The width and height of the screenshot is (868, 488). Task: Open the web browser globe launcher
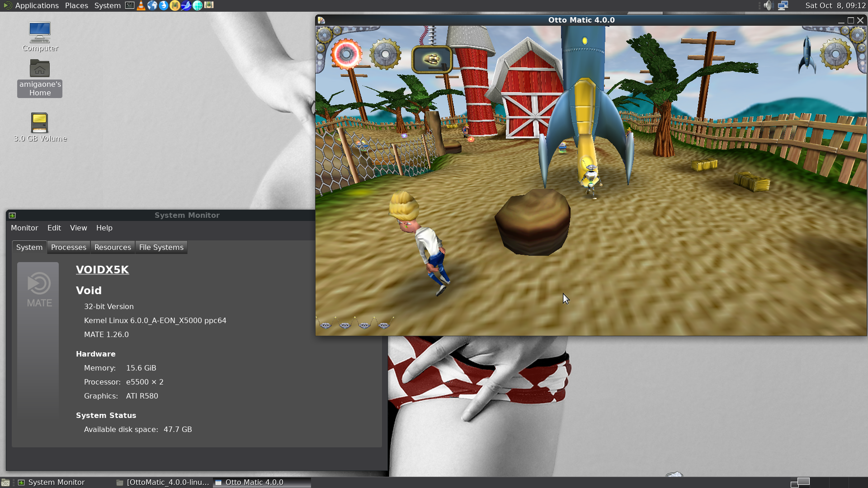point(152,5)
